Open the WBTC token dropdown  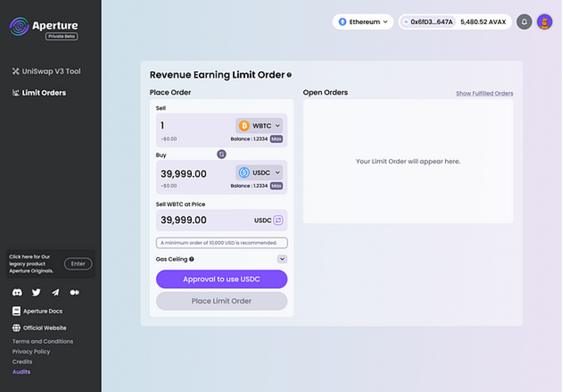pyautogui.click(x=259, y=126)
